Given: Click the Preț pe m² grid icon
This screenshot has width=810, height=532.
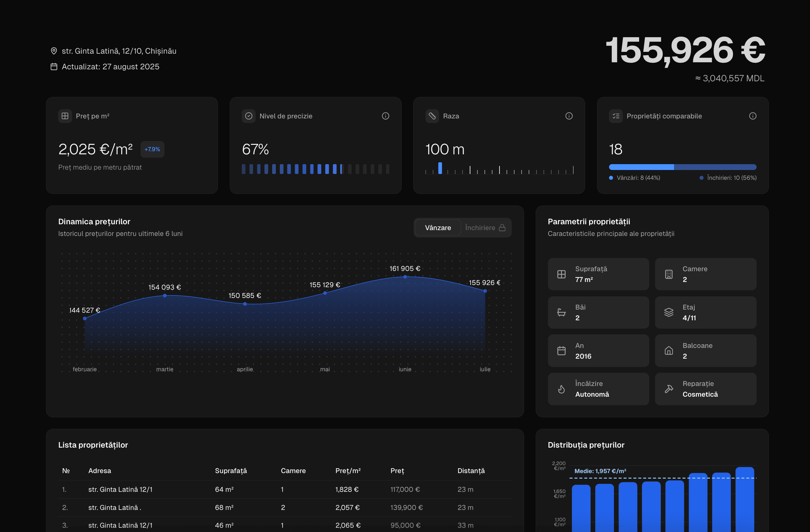Looking at the screenshot, I should tap(65, 116).
